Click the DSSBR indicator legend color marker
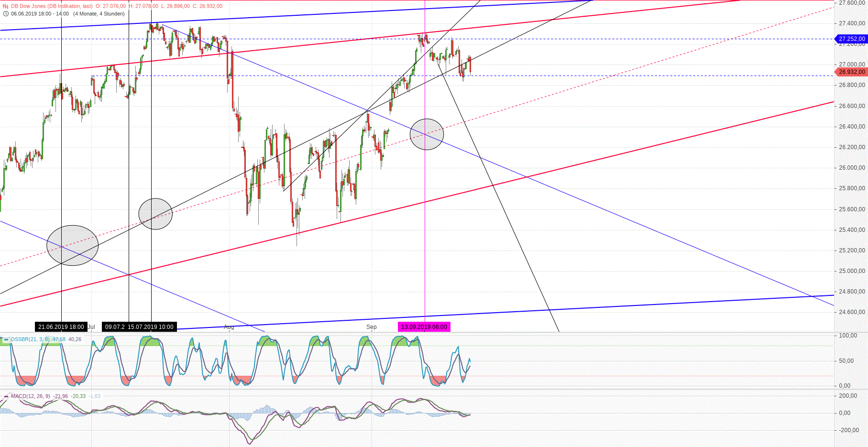Screen dimensions: 868x447 click(6, 339)
